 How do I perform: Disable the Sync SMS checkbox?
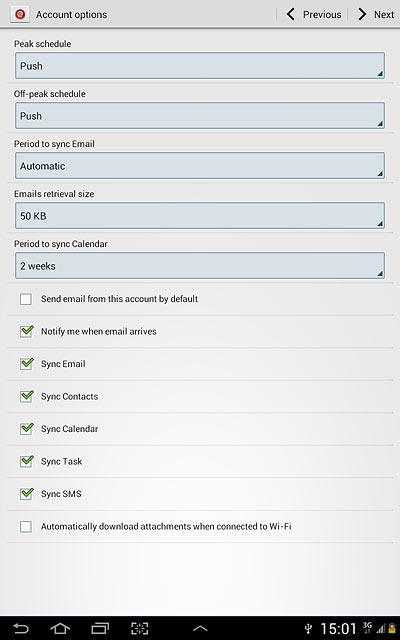click(x=26, y=493)
